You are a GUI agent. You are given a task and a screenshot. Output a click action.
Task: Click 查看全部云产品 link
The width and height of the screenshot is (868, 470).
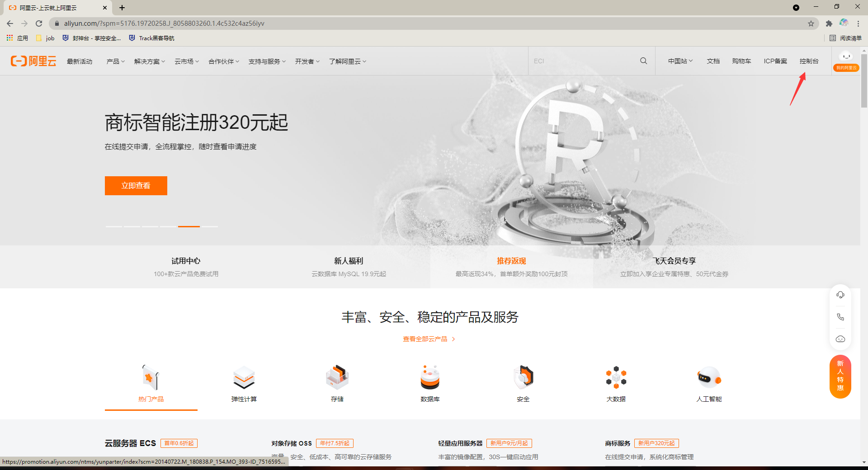[x=429, y=339]
